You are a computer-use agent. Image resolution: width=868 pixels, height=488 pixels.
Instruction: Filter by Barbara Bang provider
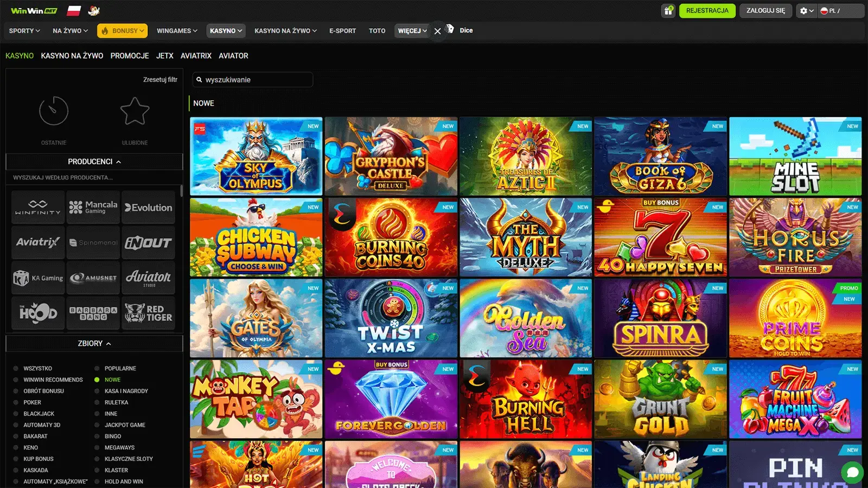[x=93, y=313]
